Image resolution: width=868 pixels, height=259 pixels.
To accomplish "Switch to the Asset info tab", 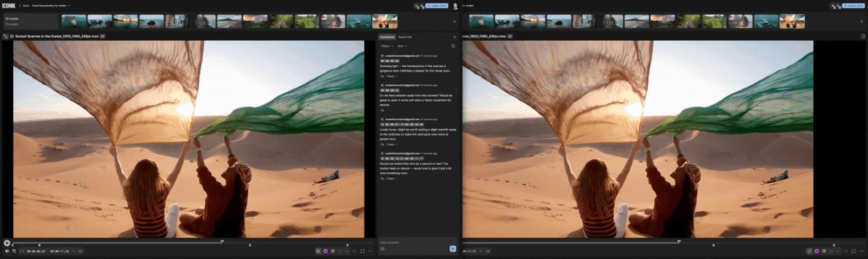I will tap(405, 37).
